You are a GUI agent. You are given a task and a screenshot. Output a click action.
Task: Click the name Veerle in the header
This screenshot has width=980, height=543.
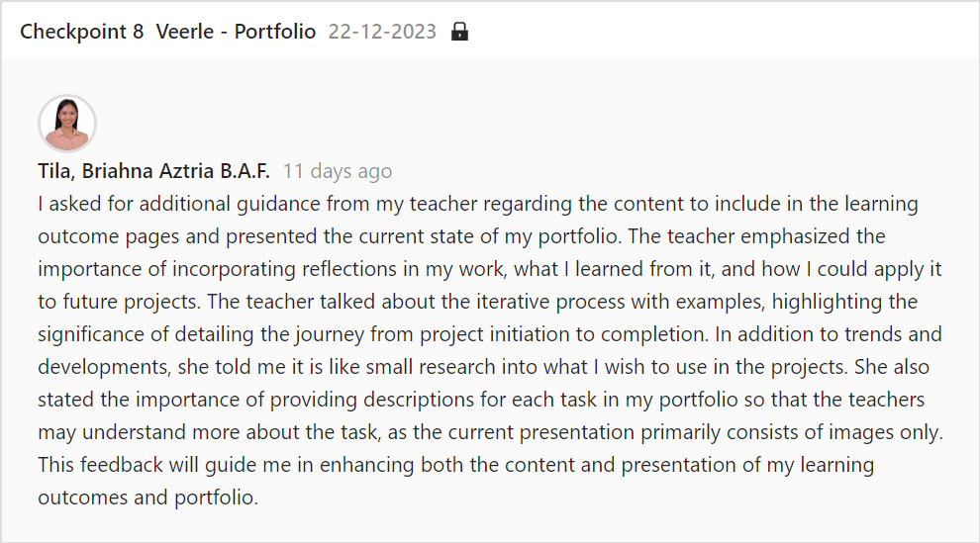point(185,32)
